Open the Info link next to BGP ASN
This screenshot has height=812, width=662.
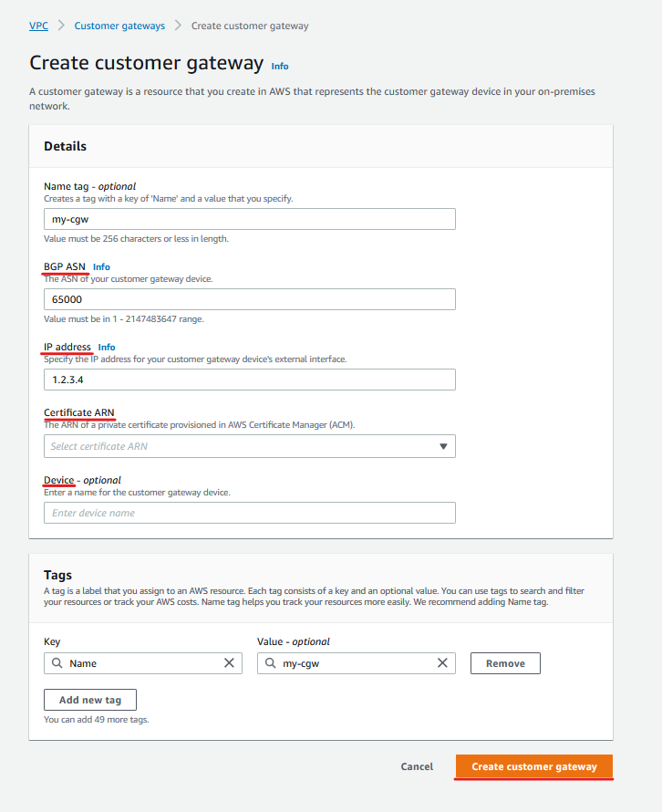point(101,266)
